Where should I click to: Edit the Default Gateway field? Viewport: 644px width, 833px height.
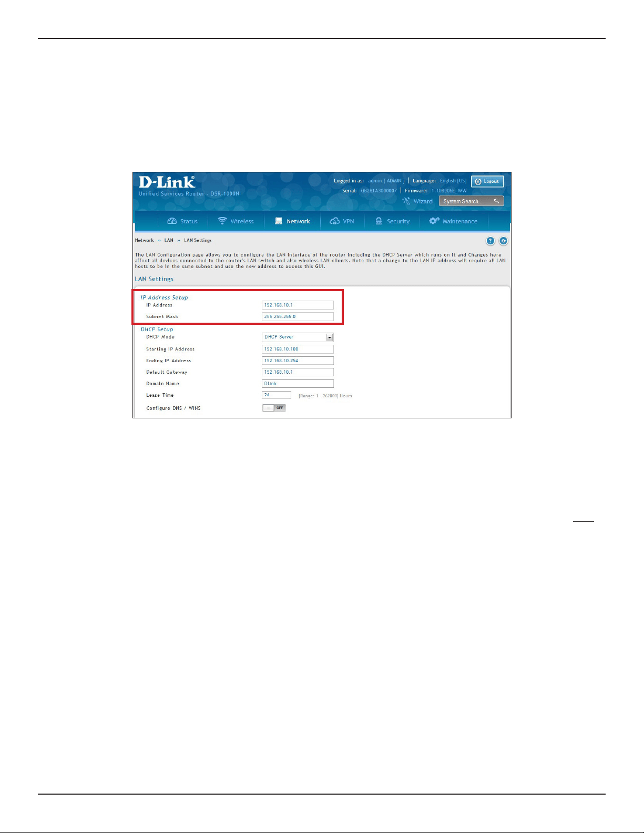(298, 372)
